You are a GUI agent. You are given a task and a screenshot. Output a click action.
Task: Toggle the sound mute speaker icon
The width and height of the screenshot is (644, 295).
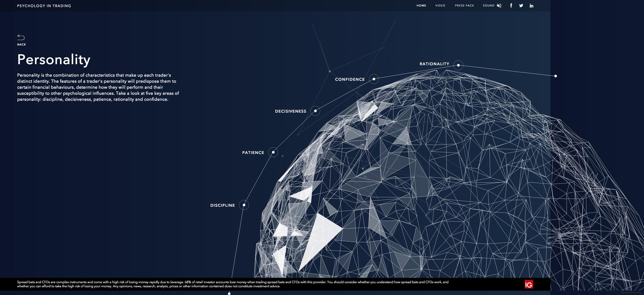click(x=499, y=6)
